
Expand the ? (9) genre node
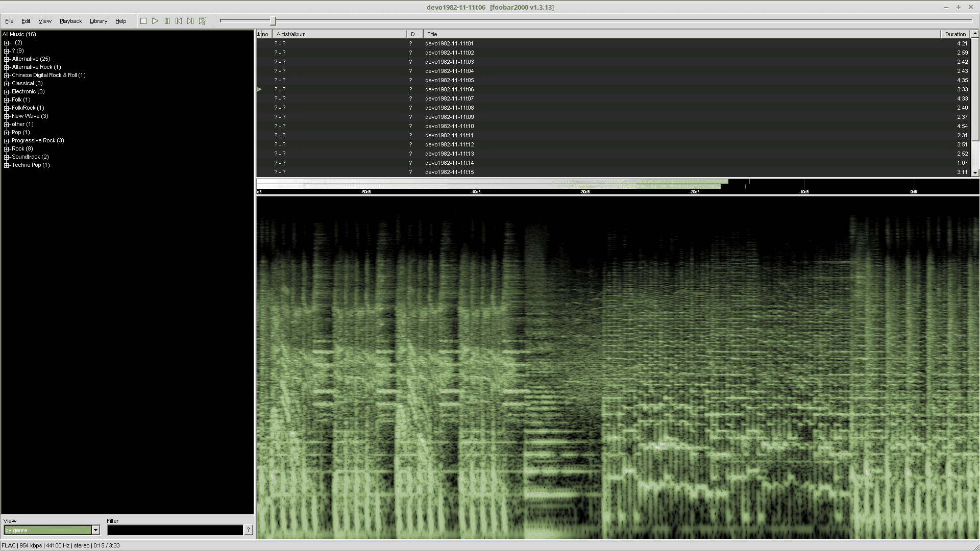(x=7, y=51)
